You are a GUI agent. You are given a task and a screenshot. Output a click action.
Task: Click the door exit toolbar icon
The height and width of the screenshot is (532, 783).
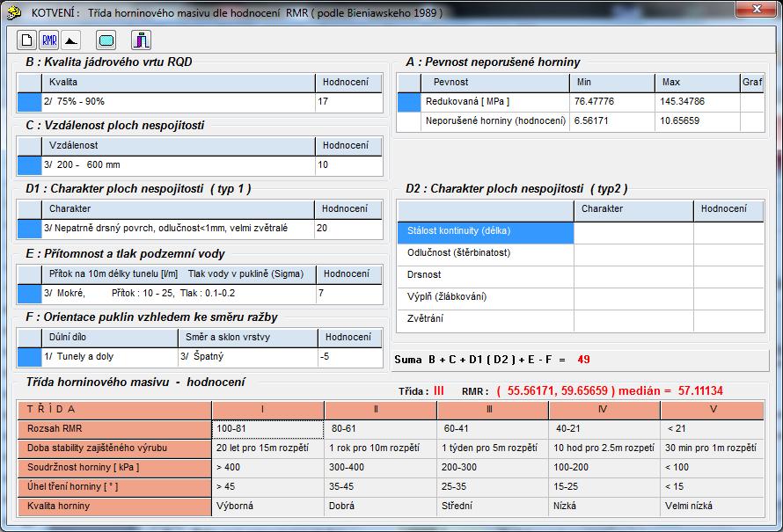point(142,40)
